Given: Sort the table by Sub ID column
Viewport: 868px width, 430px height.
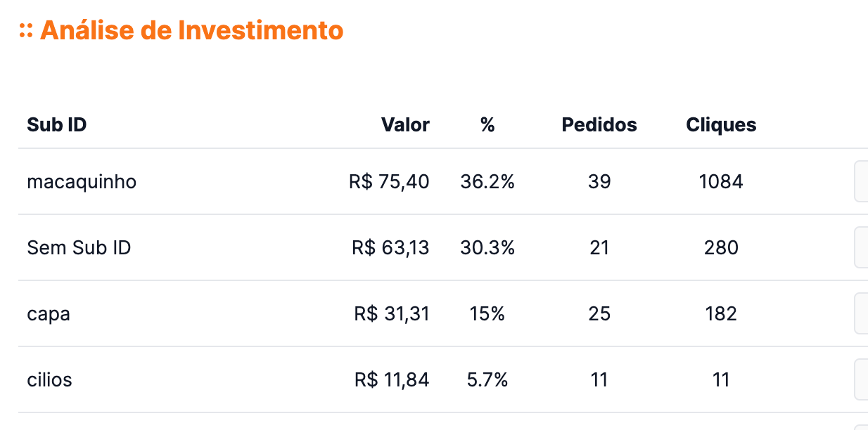Looking at the screenshot, I should 56,124.
